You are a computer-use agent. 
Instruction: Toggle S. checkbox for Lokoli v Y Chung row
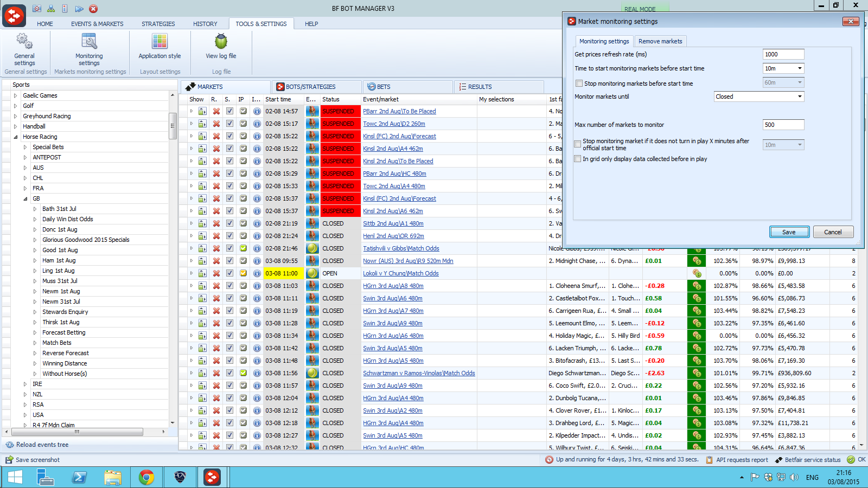229,273
